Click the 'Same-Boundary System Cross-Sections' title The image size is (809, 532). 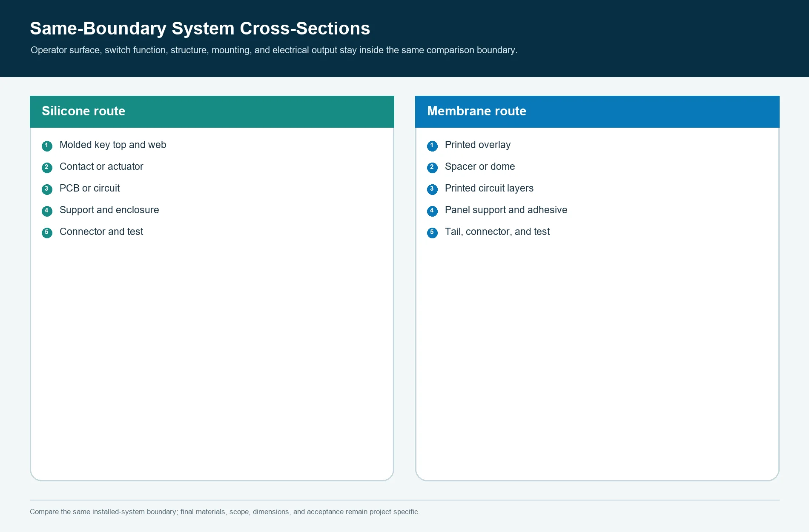click(x=200, y=29)
